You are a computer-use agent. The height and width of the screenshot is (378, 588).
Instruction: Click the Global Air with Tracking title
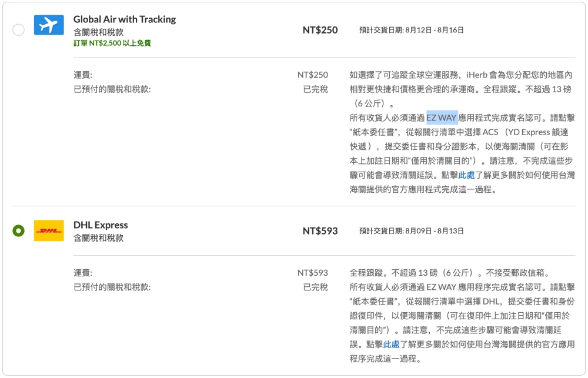(x=124, y=19)
